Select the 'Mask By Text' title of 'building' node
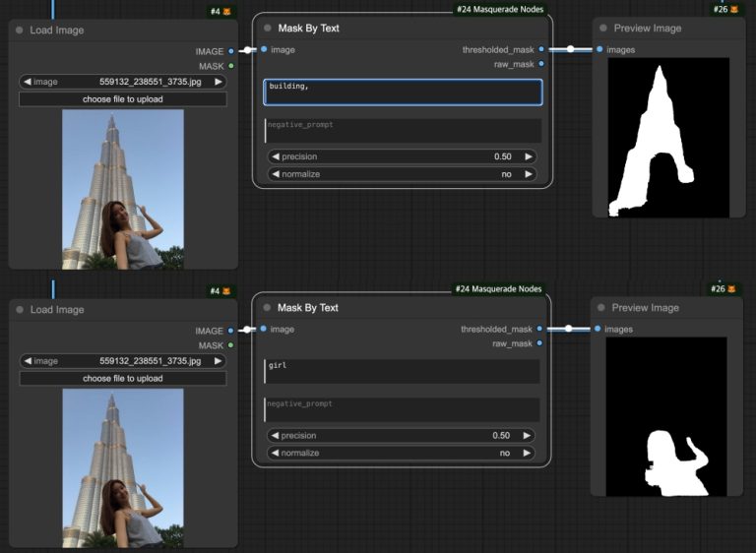 pos(308,28)
